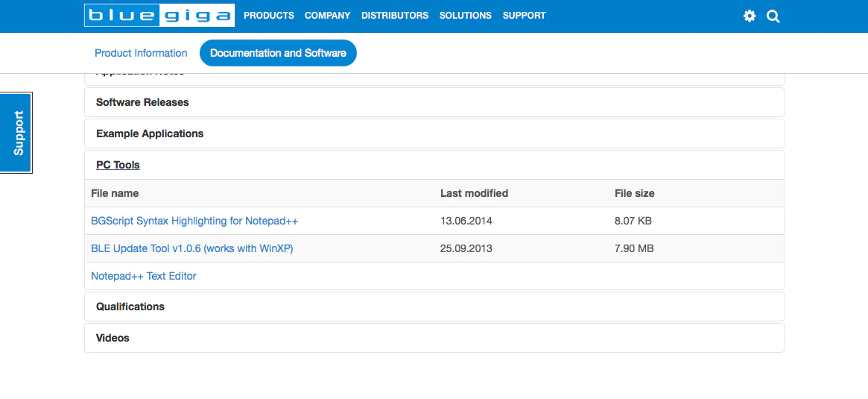Open the Distributors menu
This screenshot has height=399, width=868.
(x=395, y=16)
